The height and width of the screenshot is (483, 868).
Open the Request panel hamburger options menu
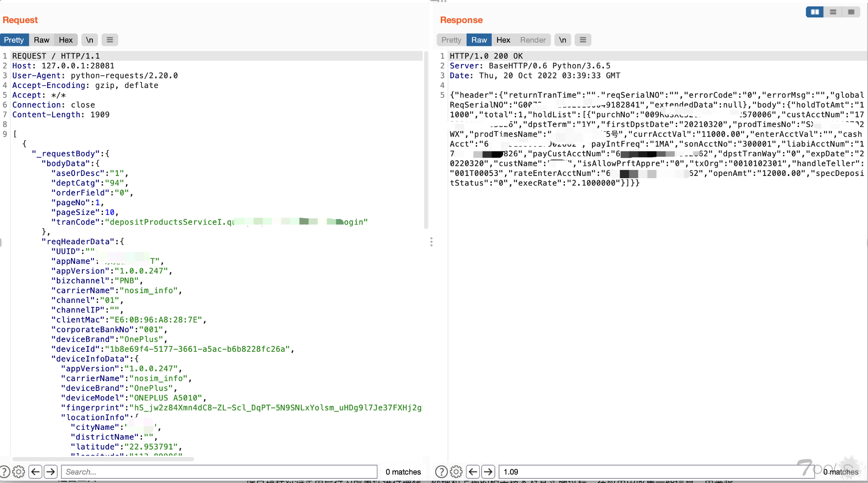point(110,40)
